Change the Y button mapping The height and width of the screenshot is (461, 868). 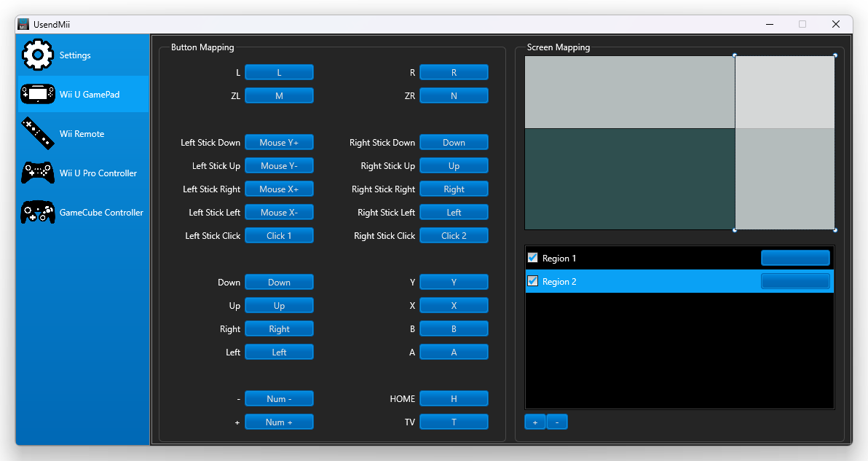point(454,283)
